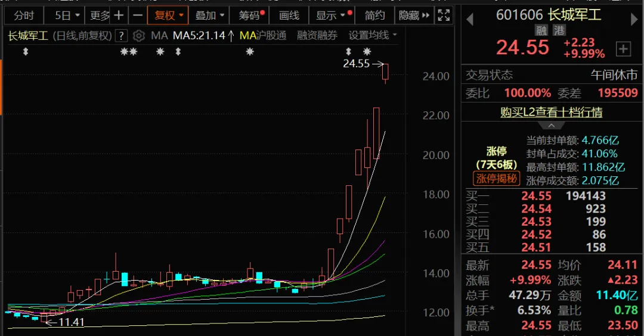644x336 pixels.
Task: Click the question mark help icon
Action: 121,36
